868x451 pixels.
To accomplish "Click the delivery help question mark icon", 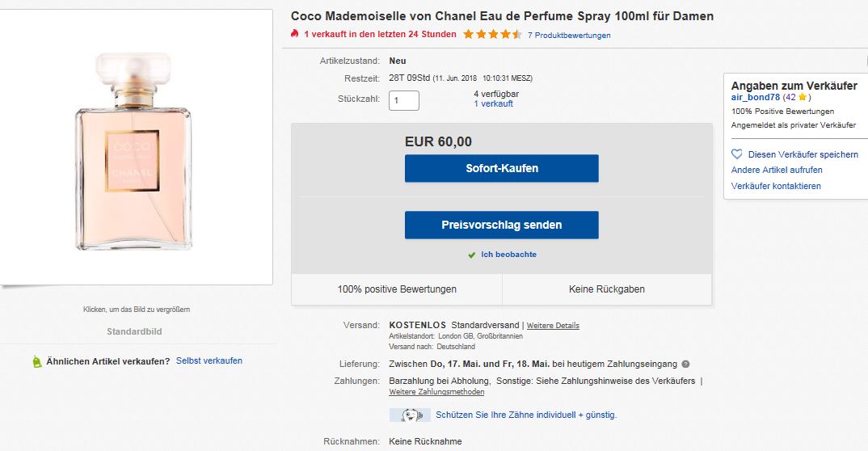I will coord(685,365).
